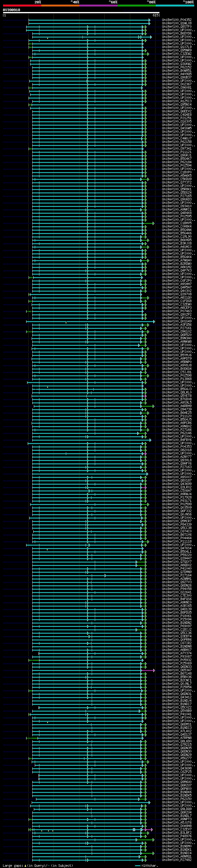
Task: Open hit UniRef100_P04352
Action: click(x=177, y=20)
